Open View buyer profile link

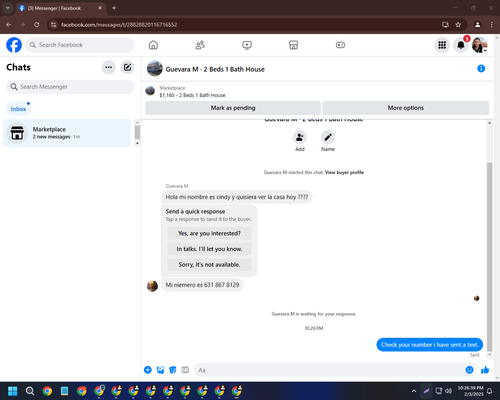pyautogui.click(x=344, y=172)
